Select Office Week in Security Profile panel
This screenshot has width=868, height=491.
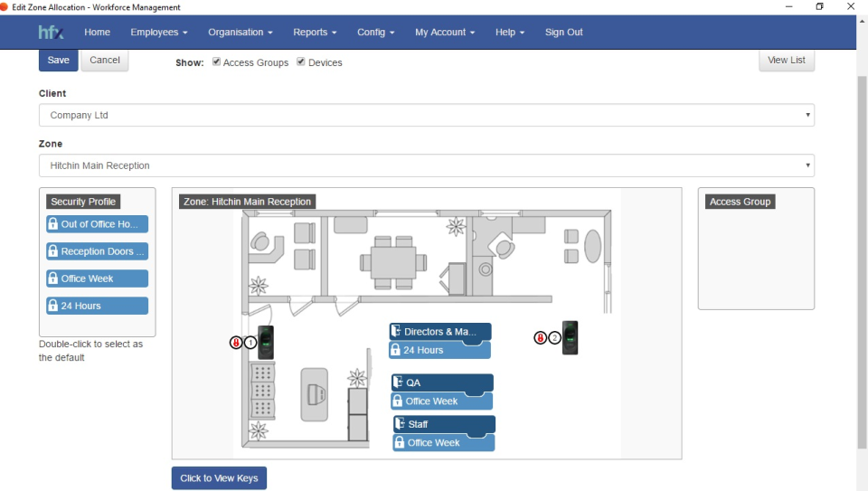pos(98,279)
